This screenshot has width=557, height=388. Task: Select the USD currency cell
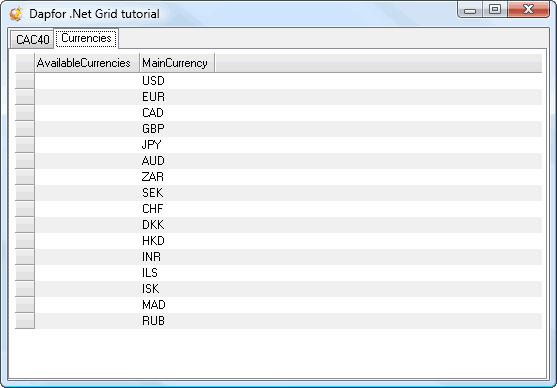[x=177, y=81]
